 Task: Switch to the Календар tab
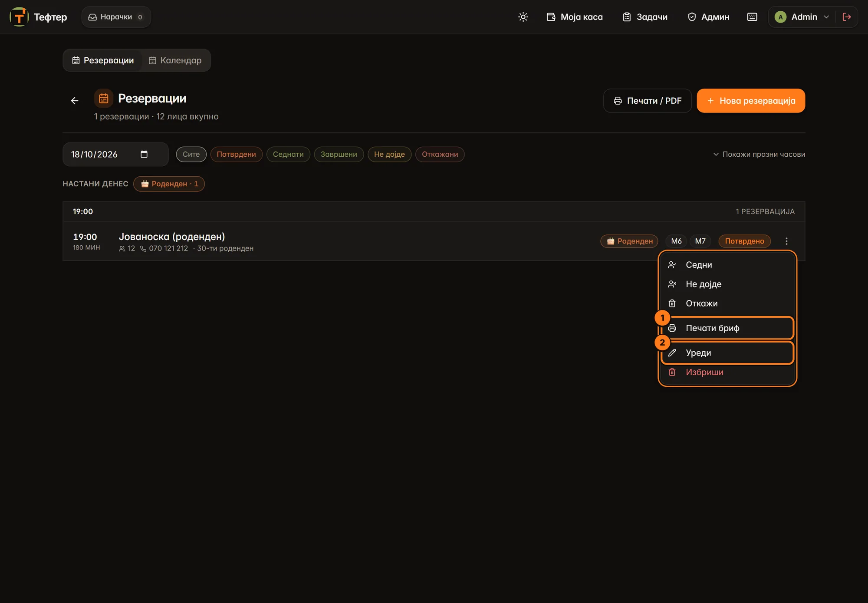[x=175, y=60]
